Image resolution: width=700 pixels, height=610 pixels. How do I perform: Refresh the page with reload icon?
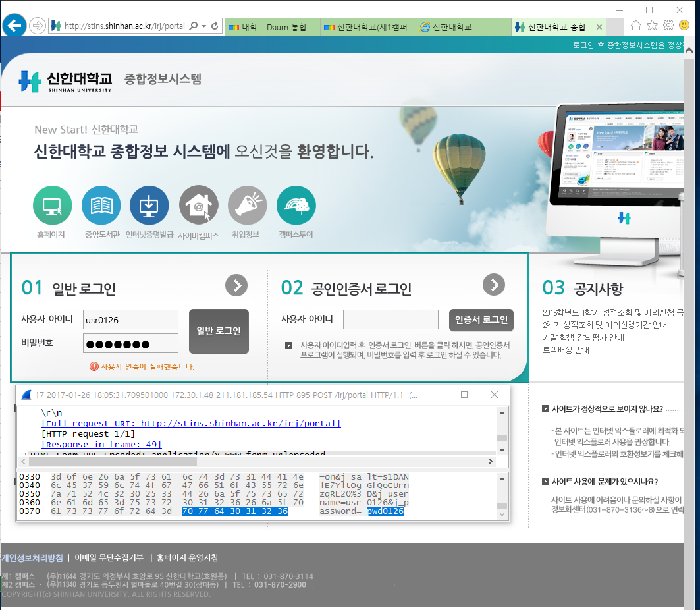point(215,26)
